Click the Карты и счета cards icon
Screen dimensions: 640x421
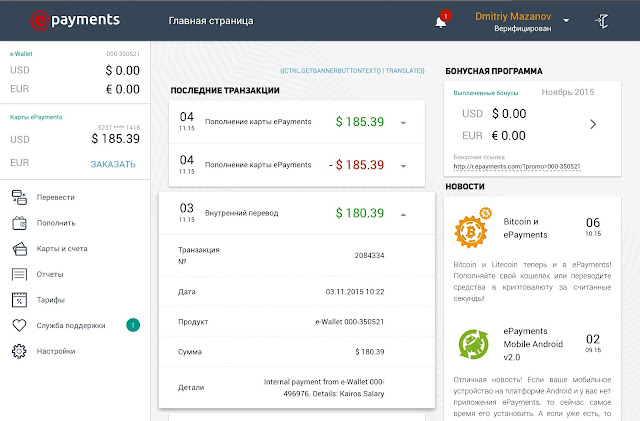(x=19, y=249)
